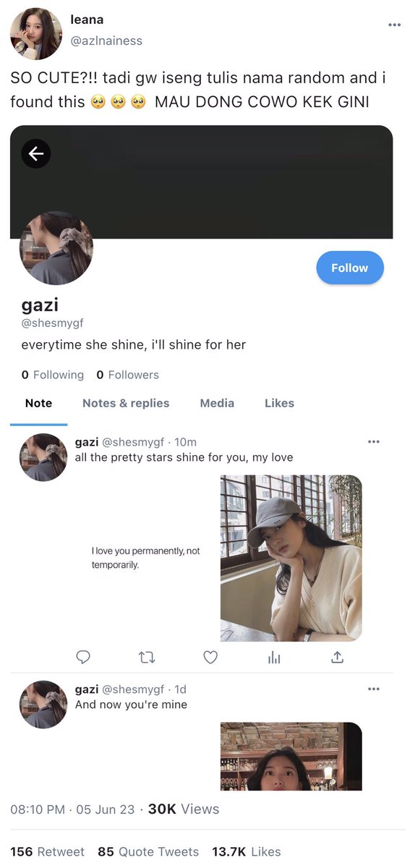Open the three-dot menu on leana's tweet

click(x=394, y=25)
